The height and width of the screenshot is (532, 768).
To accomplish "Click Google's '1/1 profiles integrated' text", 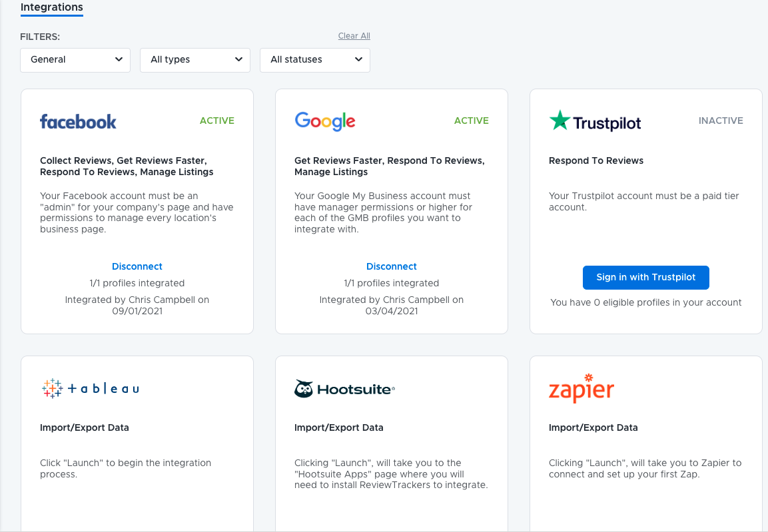I will (392, 283).
